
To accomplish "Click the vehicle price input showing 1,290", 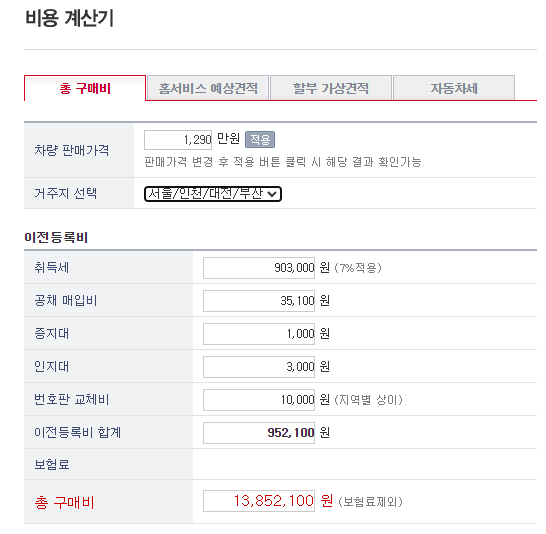I will 178,140.
